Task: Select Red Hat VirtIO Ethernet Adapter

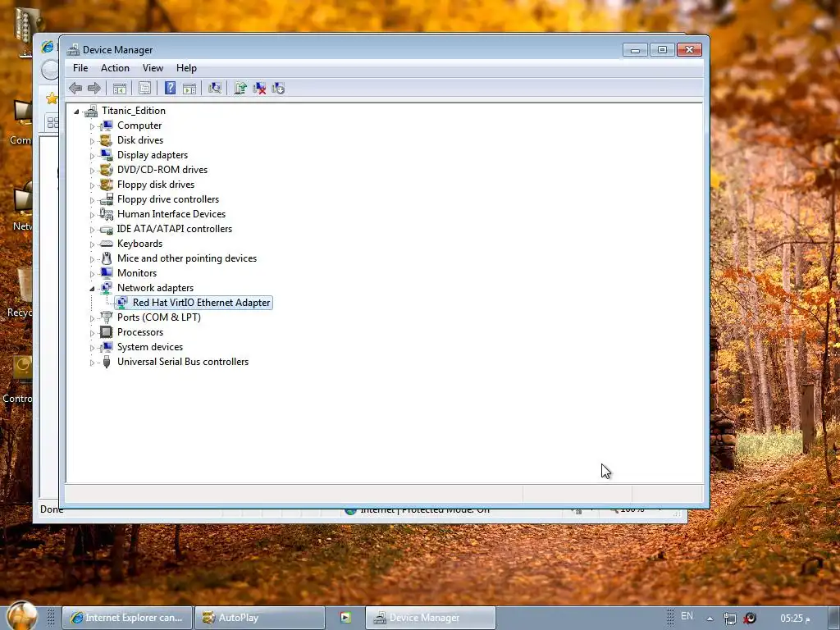Action: pyautogui.click(x=201, y=303)
